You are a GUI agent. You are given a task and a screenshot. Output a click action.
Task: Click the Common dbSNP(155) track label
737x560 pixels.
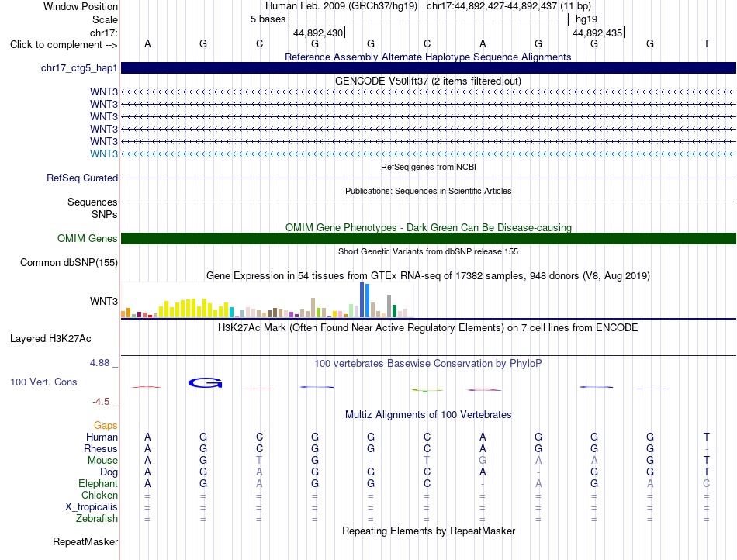coord(69,263)
